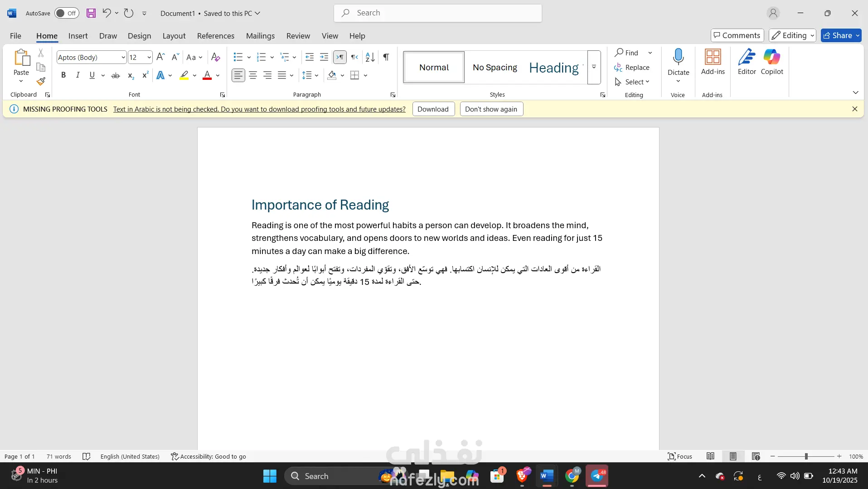
Task: Increase paragraph indent
Action: point(324,57)
